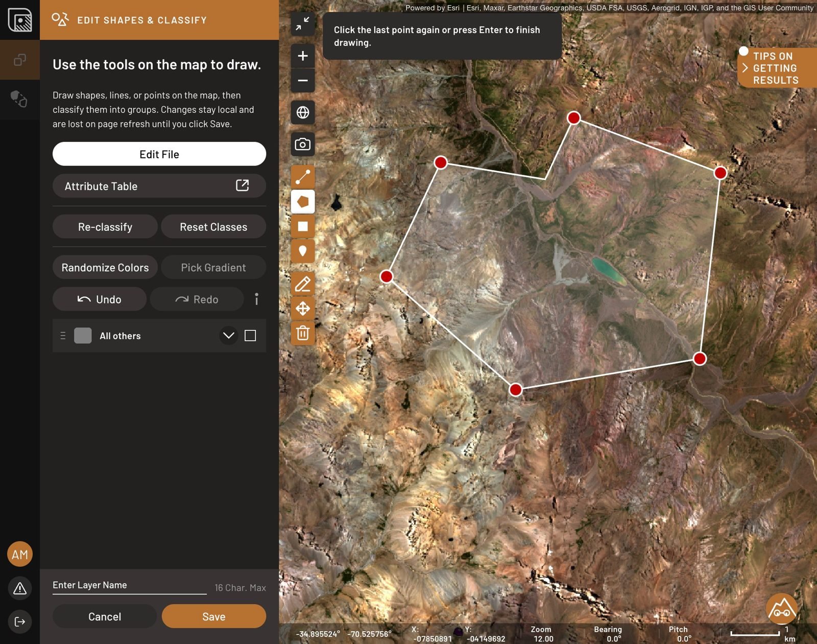
Task: Select the draw line tool
Action: pyautogui.click(x=303, y=177)
